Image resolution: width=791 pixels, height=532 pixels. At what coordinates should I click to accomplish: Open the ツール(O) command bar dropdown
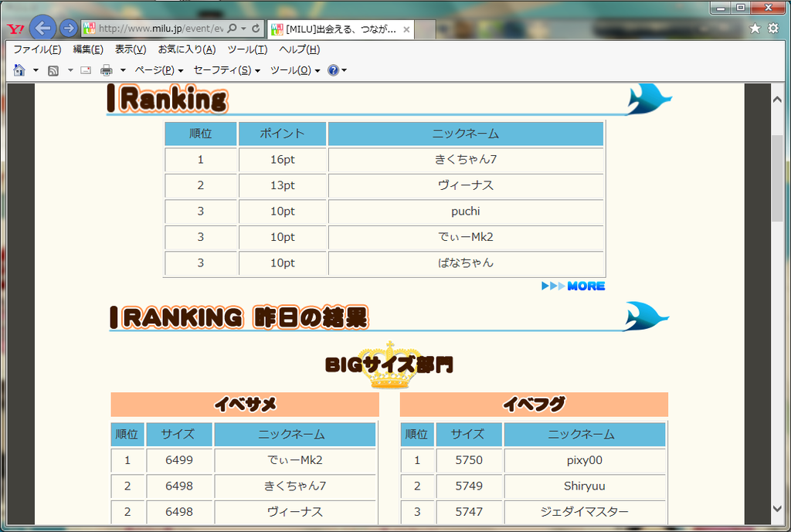coord(294,70)
